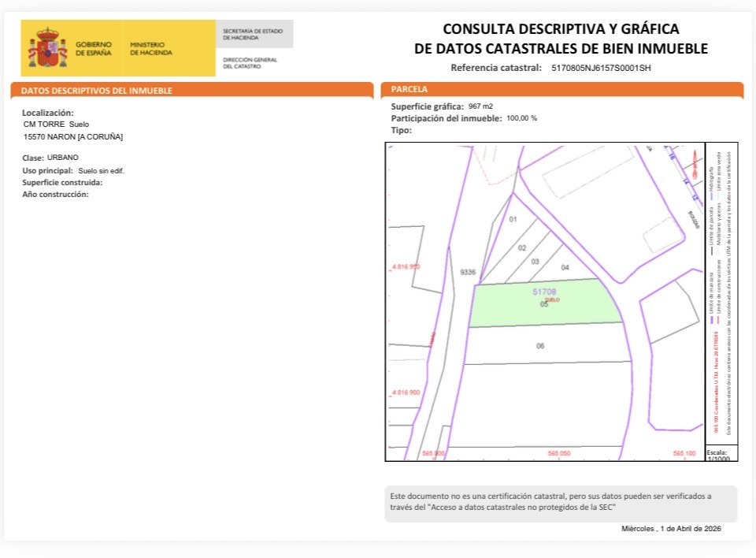Open the Datos Descriptivos del Inmueble header
The height and width of the screenshot is (558, 756).
pos(191,91)
